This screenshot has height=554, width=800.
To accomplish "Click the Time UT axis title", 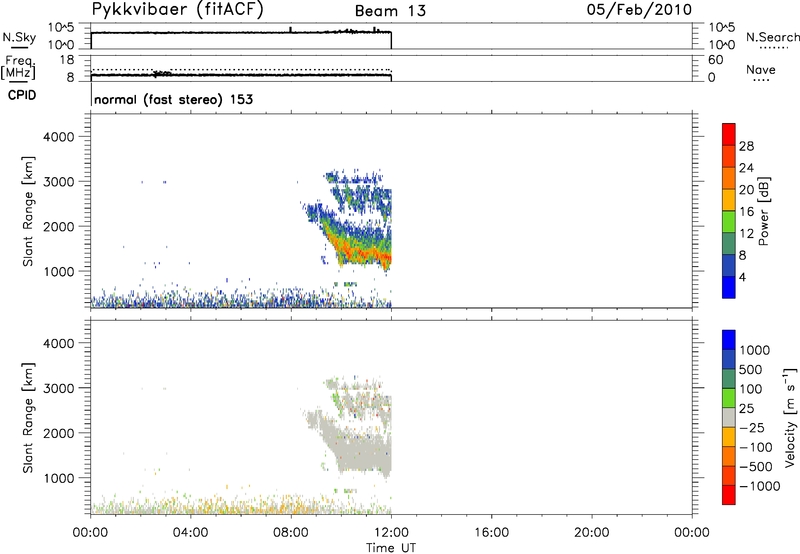I will [391, 548].
